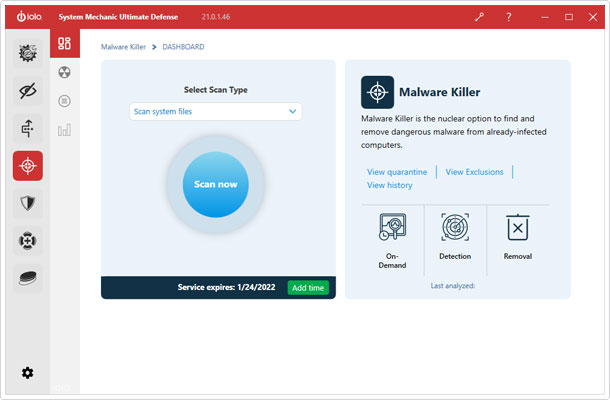Click the Last analyzed label
Image resolution: width=610 pixels, height=400 pixels.
[452, 286]
